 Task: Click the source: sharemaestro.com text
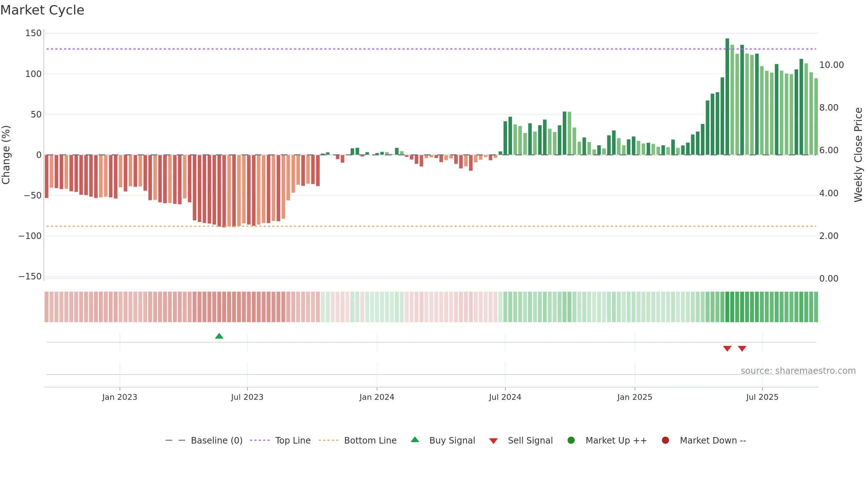click(x=798, y=371)
